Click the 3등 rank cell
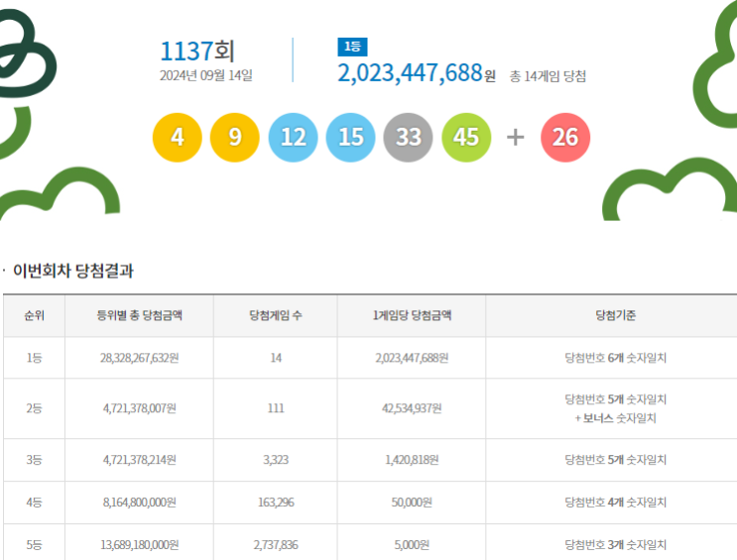This screenshot has height=560, width=737. (x=34, y=460)
